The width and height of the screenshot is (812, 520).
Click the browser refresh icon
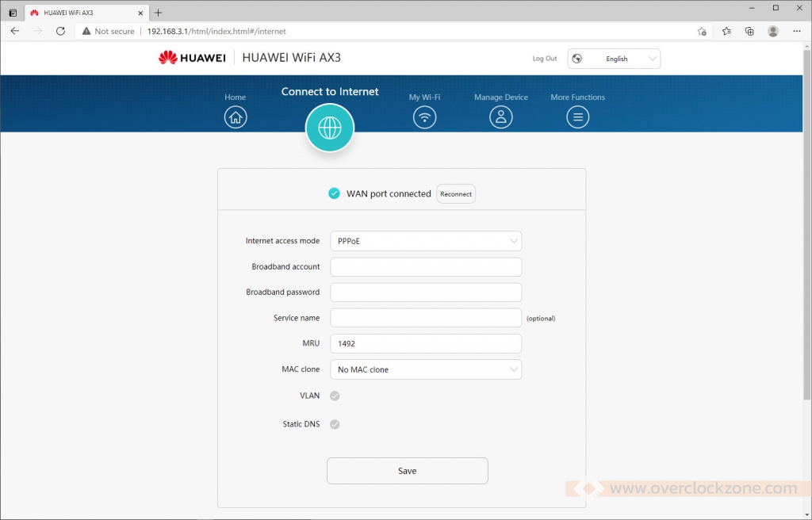60,31
